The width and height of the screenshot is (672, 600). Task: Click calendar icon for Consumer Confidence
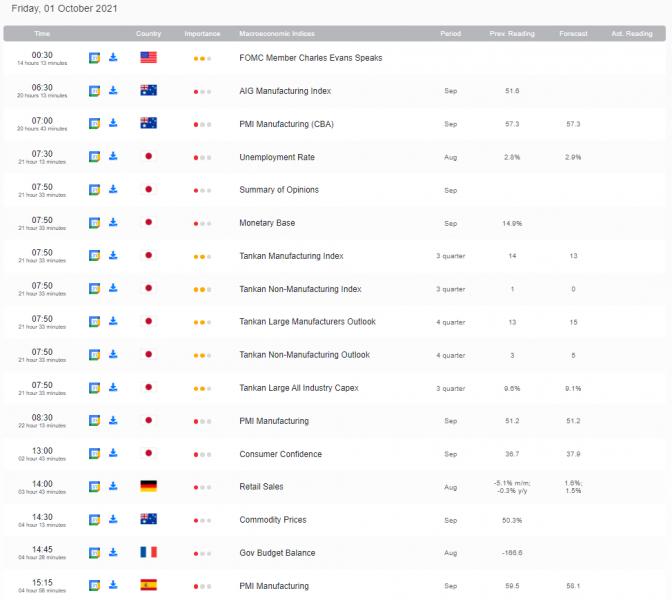[x=94, y=453]
